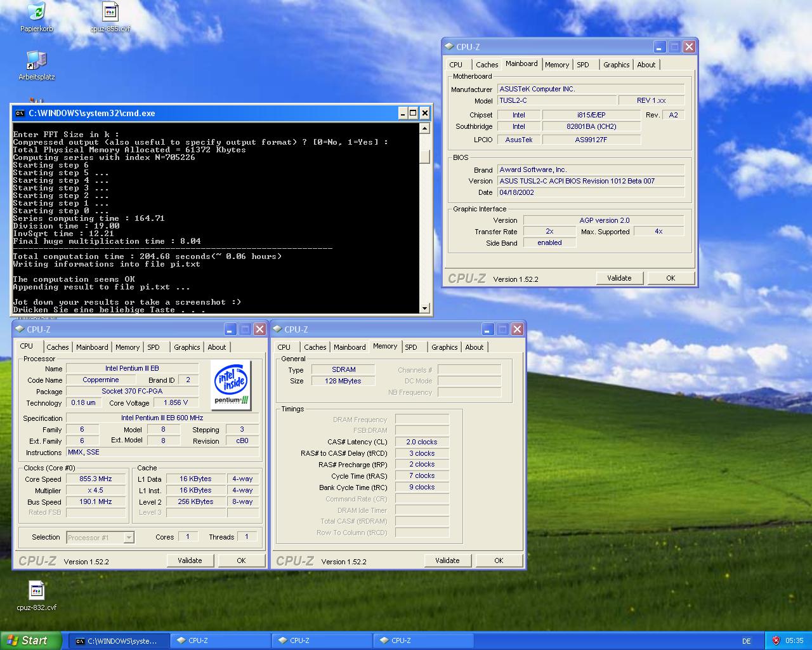Click OK in the CPU tab window

tap(241, 560)
